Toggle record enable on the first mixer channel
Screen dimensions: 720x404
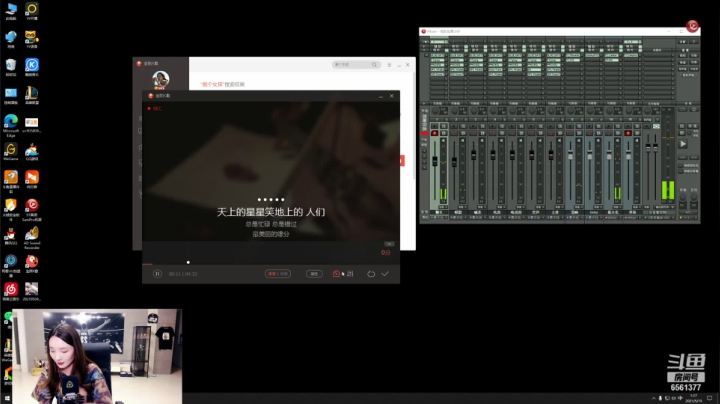[434, 133]
